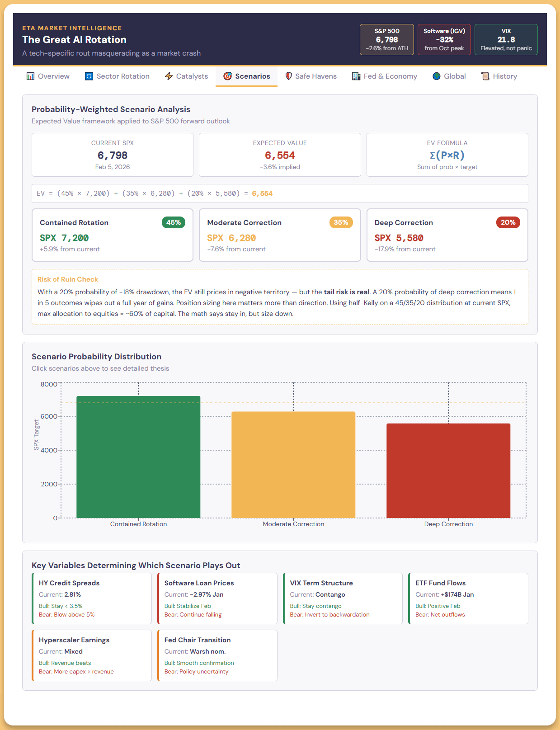Open the Overview tab

coord(48,76)
